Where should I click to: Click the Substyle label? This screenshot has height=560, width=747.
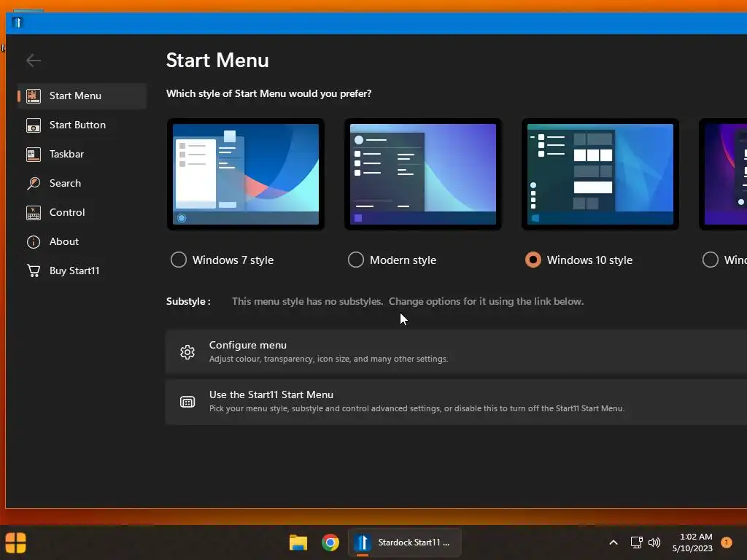pos(189,301)
